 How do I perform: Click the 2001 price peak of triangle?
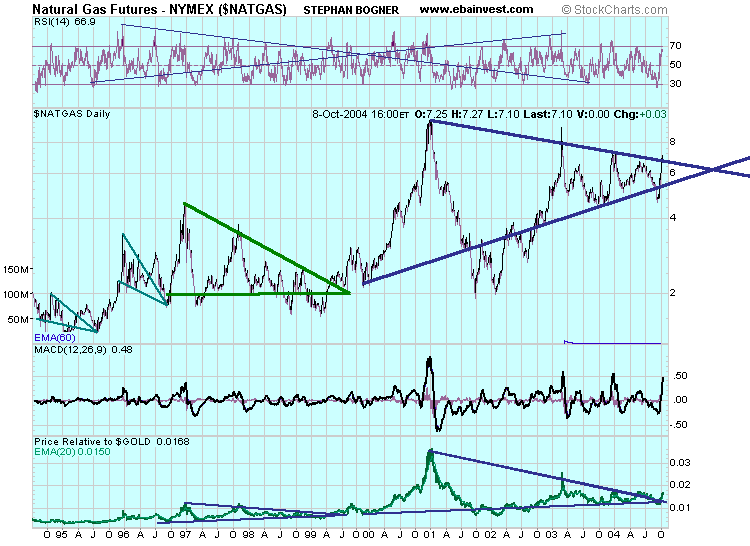pos(430,121)
